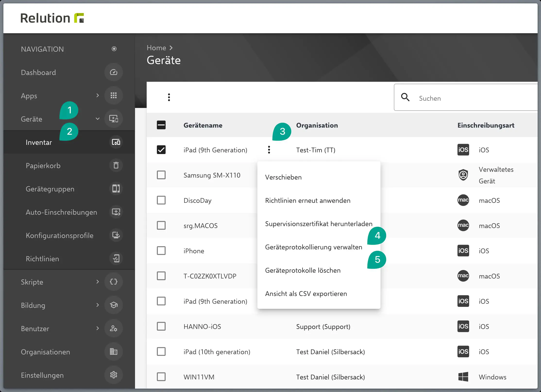Expand the Benutzer submenu chevron
This screenshot has width=541, height=392.
(98, 328)
